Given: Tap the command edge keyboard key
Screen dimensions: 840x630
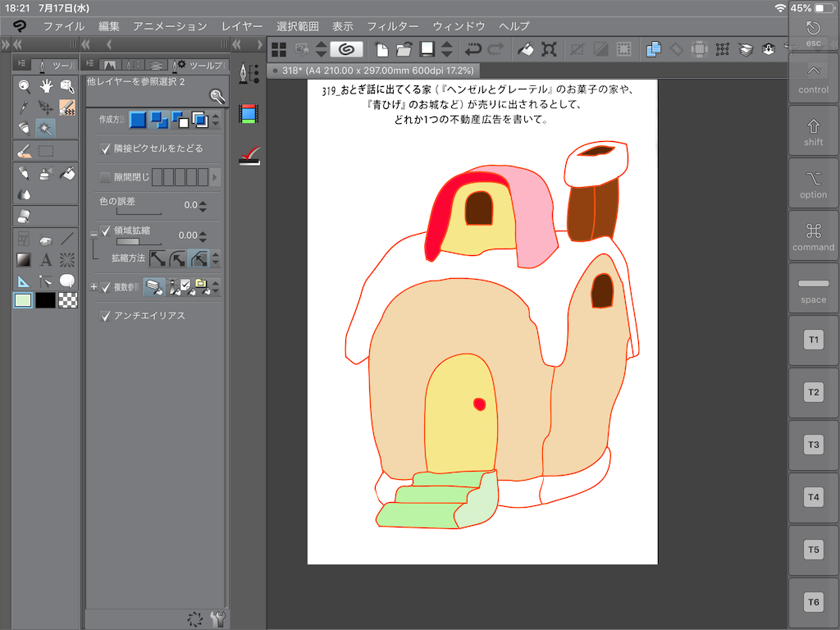Looking at the screenshot, I should tap(813, 236).
